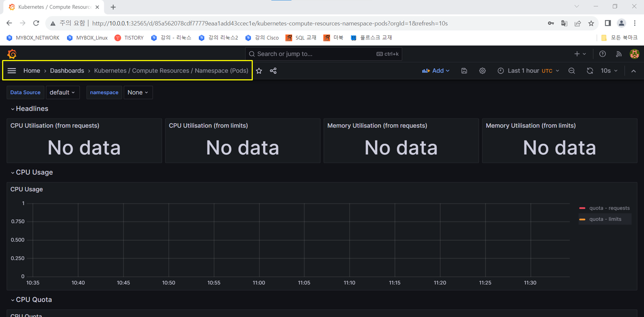This screenshot has height=317, width=644.
Task: Open Memory Utilisation (from requests) panel title
Action: (x=377, y=126)
